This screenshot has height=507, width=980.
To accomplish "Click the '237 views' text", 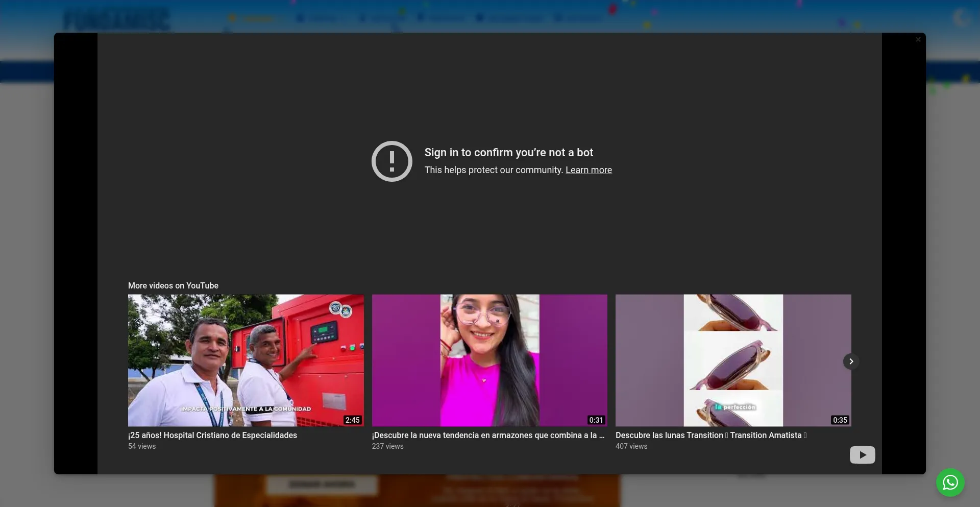I will (x=388, y=446).
